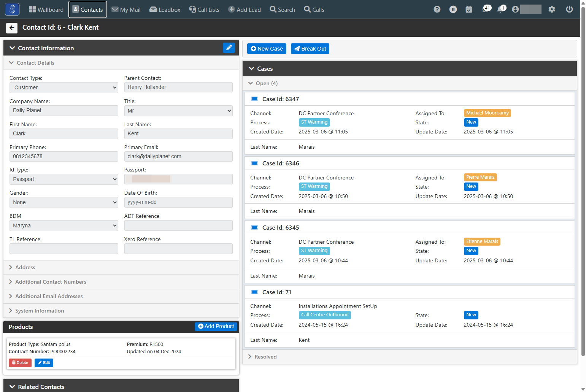Click the user profile avatar icon
This screenshot has height=392, width=586.
[x=515, y=10]
